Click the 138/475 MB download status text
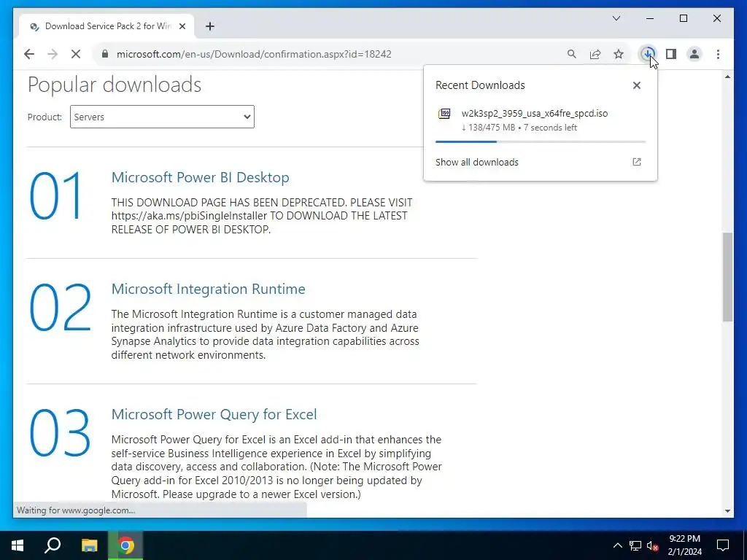 point(519,128)
